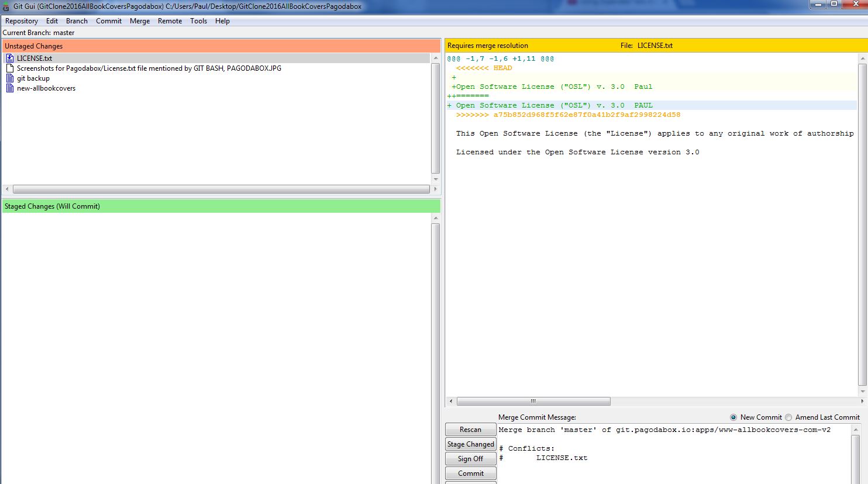Click the >>>>>>> a75b852d commit hash line
Screen dimensions: 868x484
pos(568,115)
